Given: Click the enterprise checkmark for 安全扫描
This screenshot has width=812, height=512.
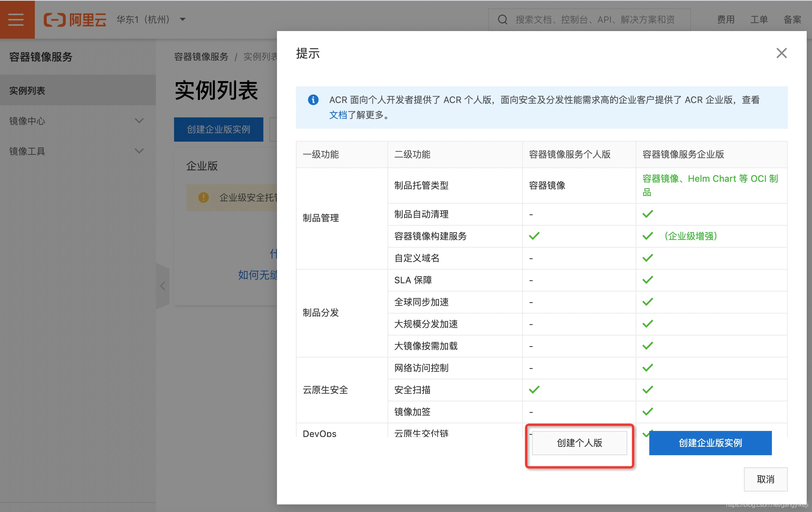Looking at the screenshot, I should 648,390.
